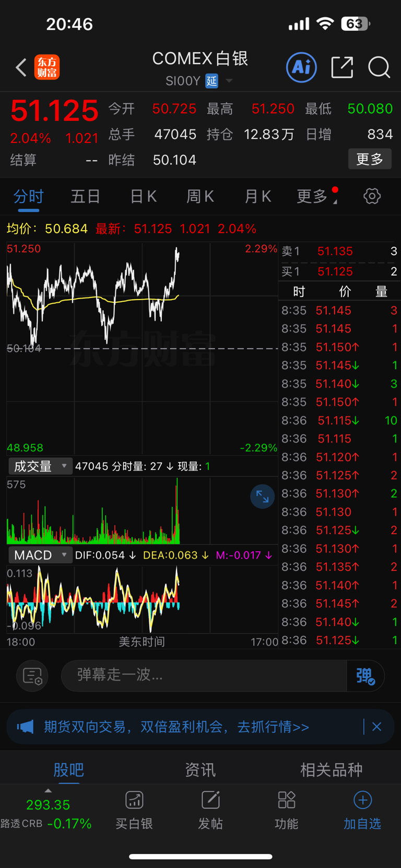Viewport: 401px width, 868px height.
Task: Tap the MACD indicator chart
Action: [142, 600]
